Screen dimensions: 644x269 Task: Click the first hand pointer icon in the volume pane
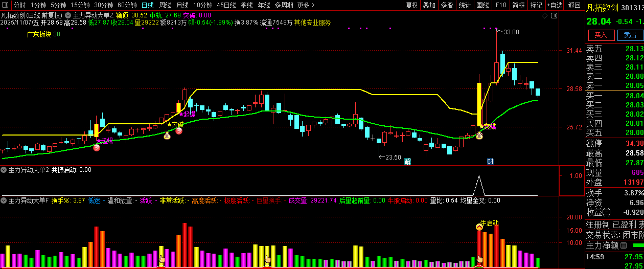pyautogui.click(x=162, y=259)
